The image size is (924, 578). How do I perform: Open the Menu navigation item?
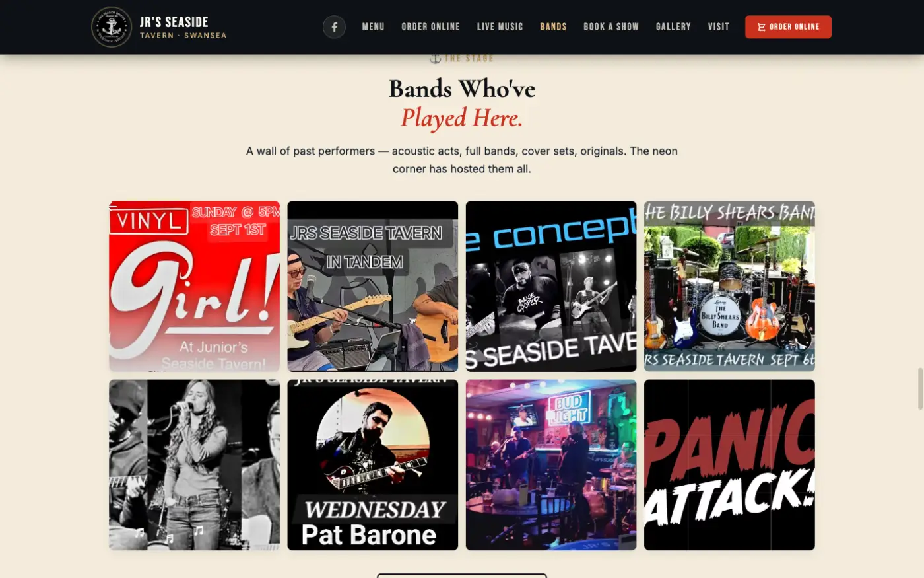[x=373, y=27]
